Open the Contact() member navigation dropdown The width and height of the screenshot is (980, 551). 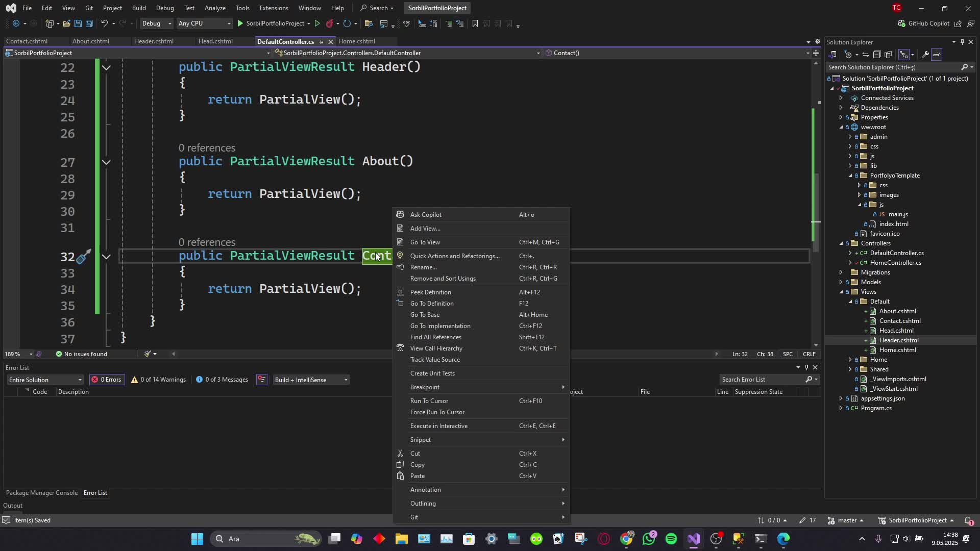coord(678,53)
